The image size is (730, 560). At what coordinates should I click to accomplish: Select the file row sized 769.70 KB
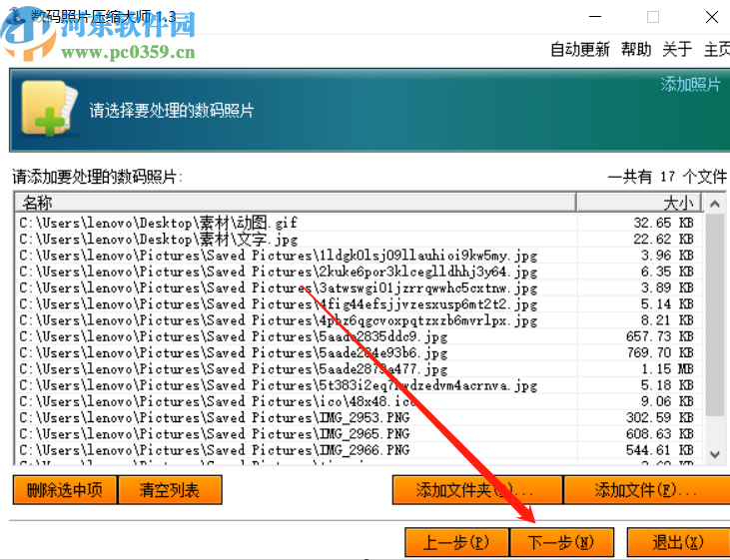pyautogui.click(x=357, y=352)
